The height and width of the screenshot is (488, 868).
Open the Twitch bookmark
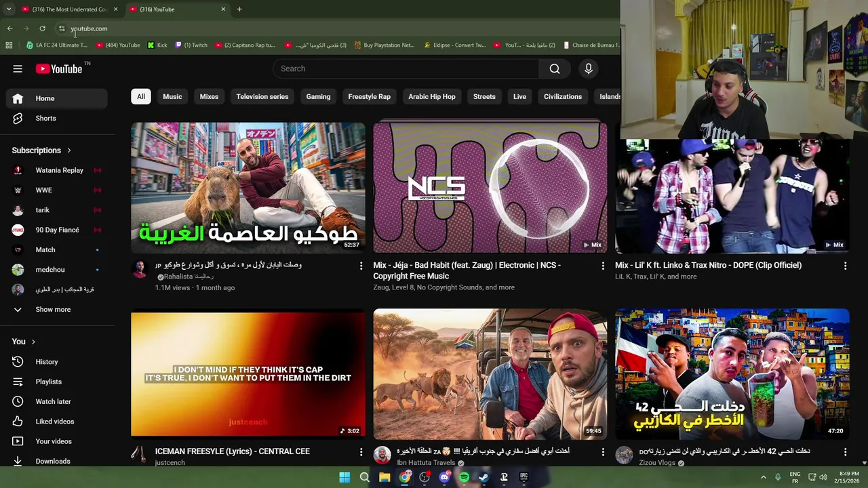click(x=191, y=45)
